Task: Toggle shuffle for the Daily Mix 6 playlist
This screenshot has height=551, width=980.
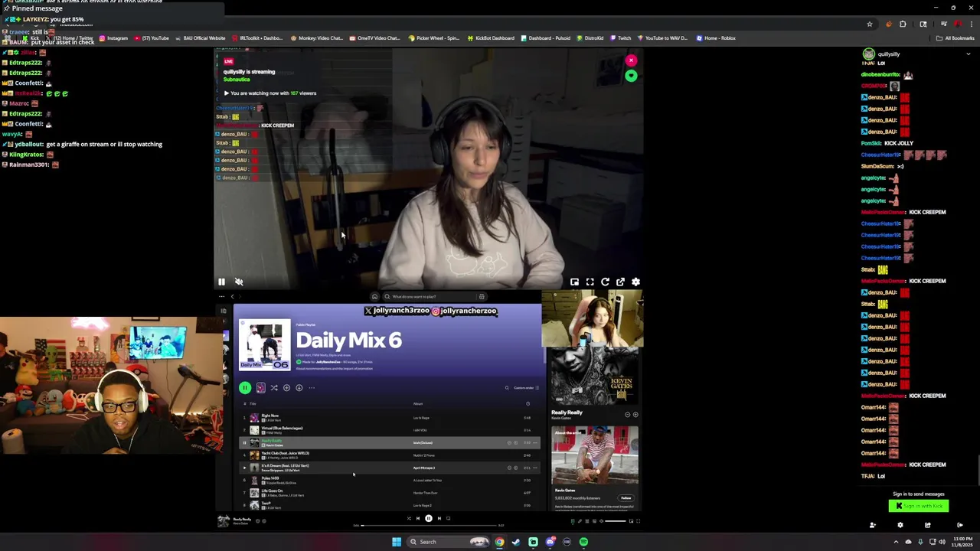Action: click(x=273, y=388)
